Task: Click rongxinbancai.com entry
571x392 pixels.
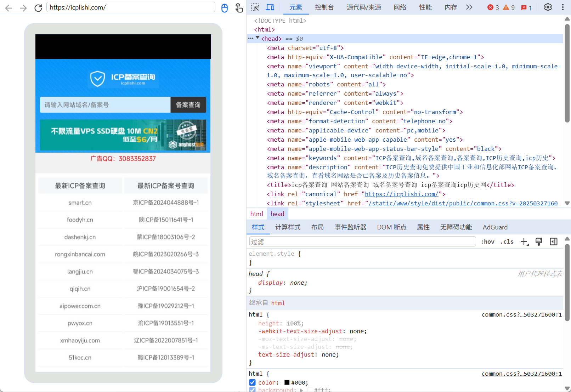Action: coord(80,254)
